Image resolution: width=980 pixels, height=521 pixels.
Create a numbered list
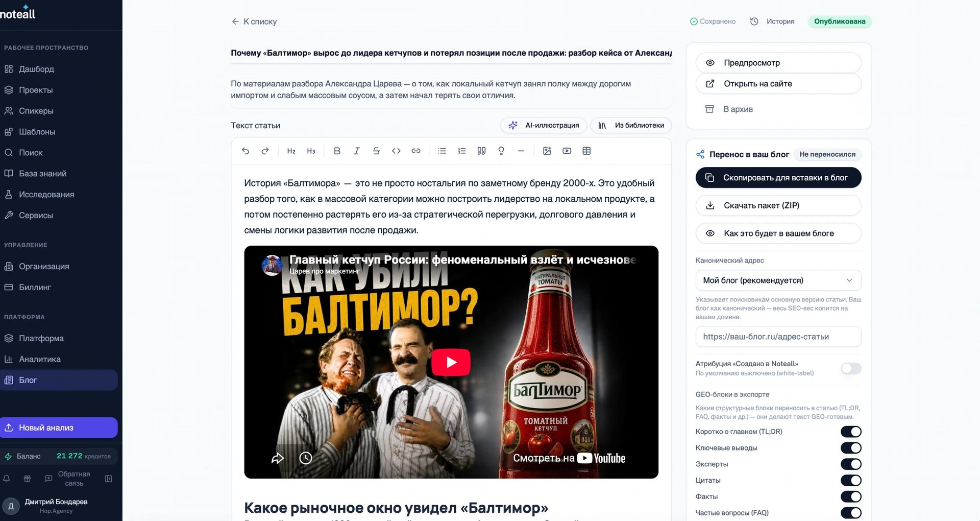coord(462,151)
